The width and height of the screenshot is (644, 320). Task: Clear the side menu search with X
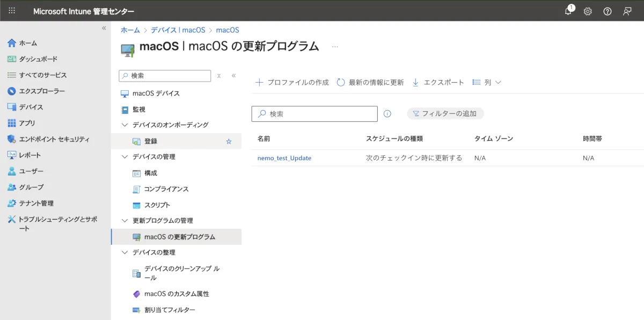coord(219,76)
